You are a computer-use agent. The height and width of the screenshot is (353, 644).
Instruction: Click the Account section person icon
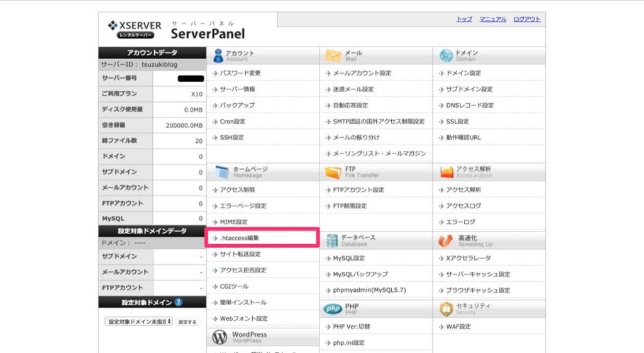pyautogui.click(x=218, y=55)
